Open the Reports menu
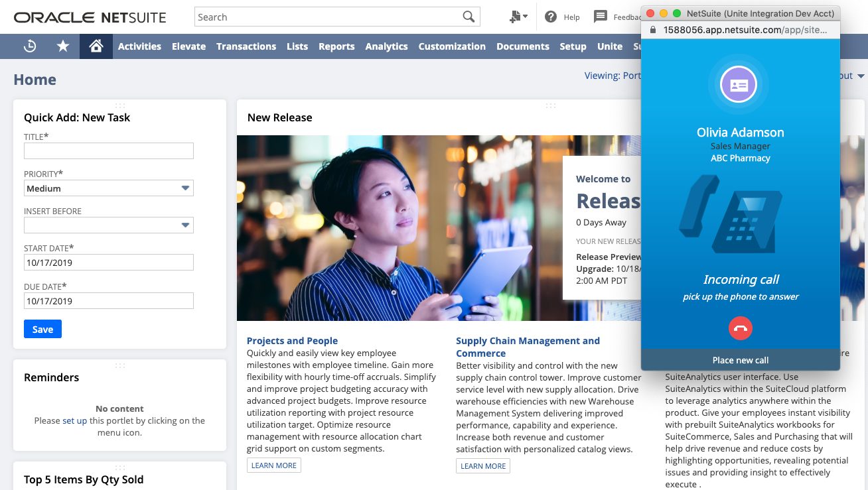Screen dimensions: 868x490 coord(336,46)
